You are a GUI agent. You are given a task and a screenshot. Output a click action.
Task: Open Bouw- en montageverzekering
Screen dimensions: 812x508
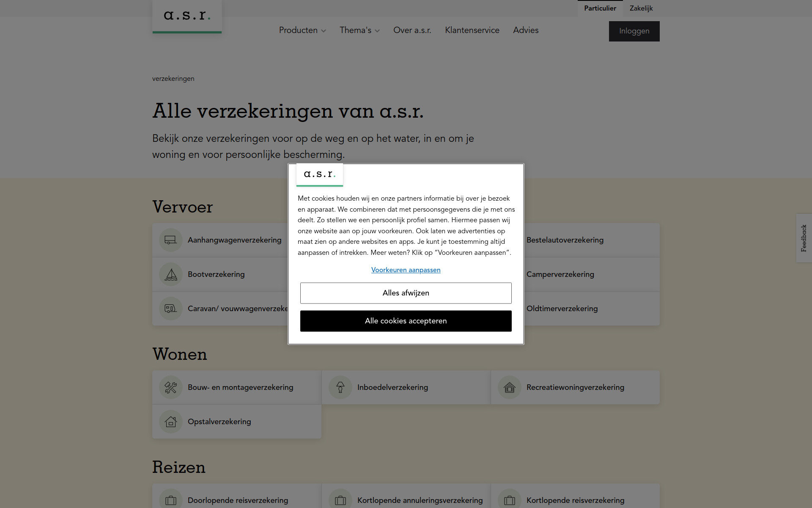click(x=237, y=387)
